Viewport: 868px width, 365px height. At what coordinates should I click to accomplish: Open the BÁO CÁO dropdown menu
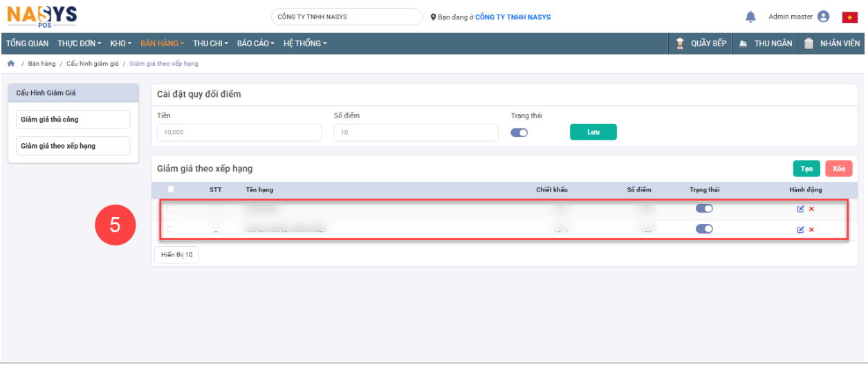coord(255,44)
